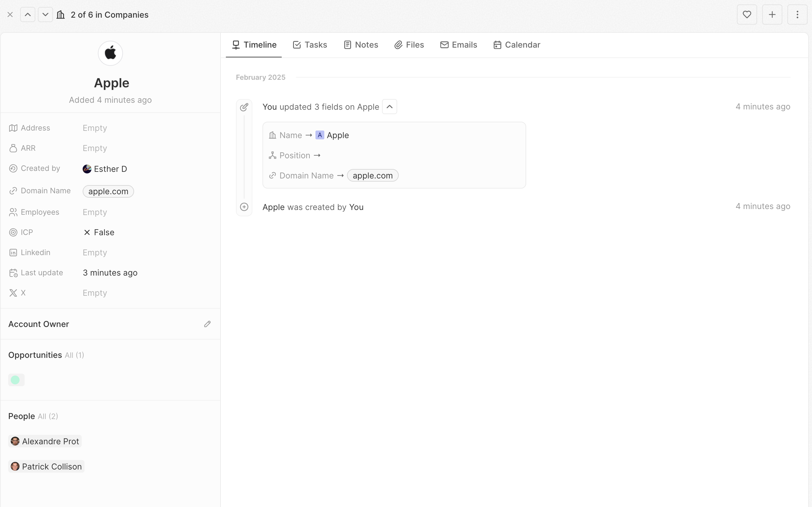Click the Apple company logo avatar
812x507 pixels.
[x=110, y=53]
